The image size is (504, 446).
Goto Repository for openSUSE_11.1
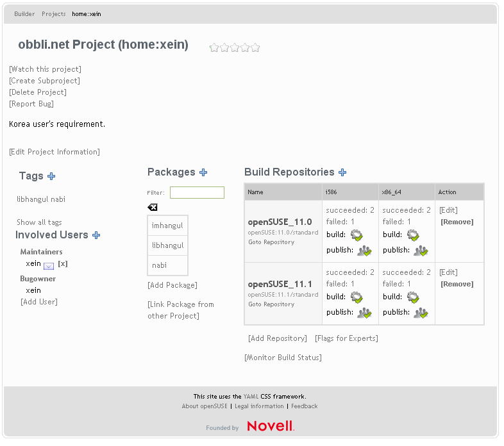tap(271, 304)
